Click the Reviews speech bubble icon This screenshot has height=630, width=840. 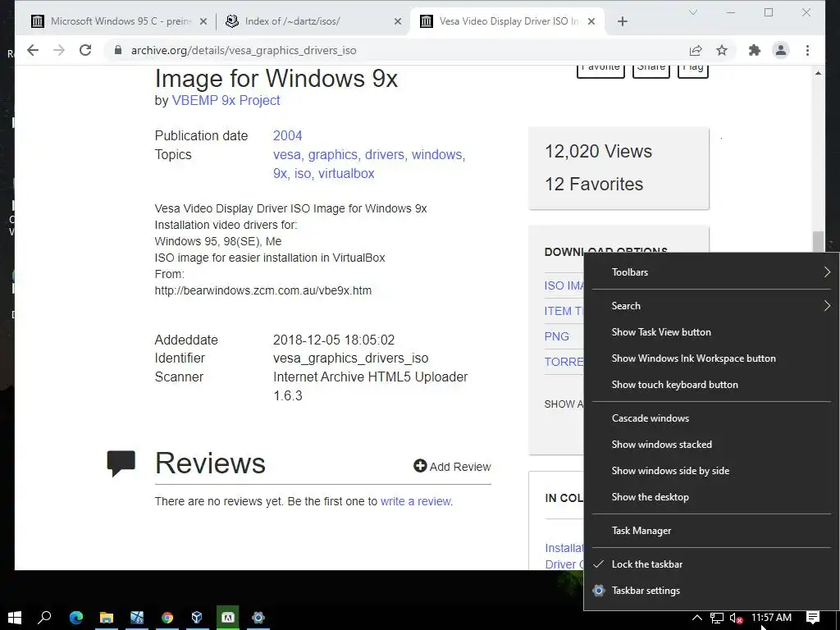click(121, 463)
